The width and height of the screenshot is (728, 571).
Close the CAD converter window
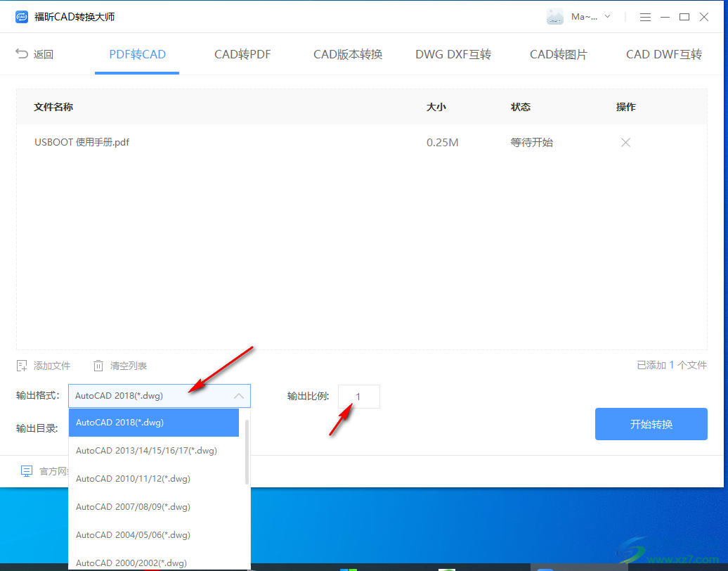[x=704, y=17]
